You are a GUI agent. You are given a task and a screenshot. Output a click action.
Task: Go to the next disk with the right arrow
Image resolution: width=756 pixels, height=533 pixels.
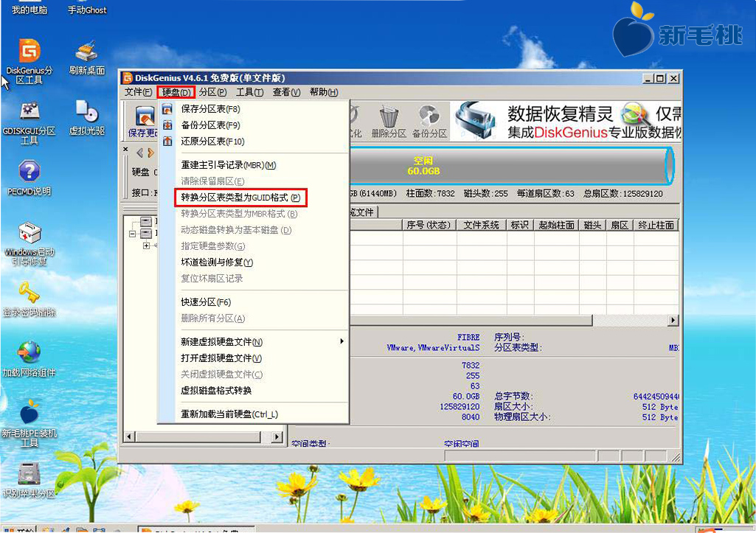pyautogui.click(x=151, y=153)
